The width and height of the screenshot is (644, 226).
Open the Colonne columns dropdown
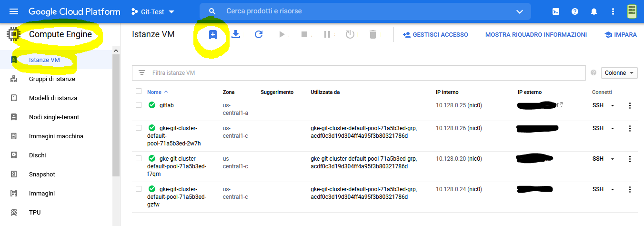click(x=619, y=73)
